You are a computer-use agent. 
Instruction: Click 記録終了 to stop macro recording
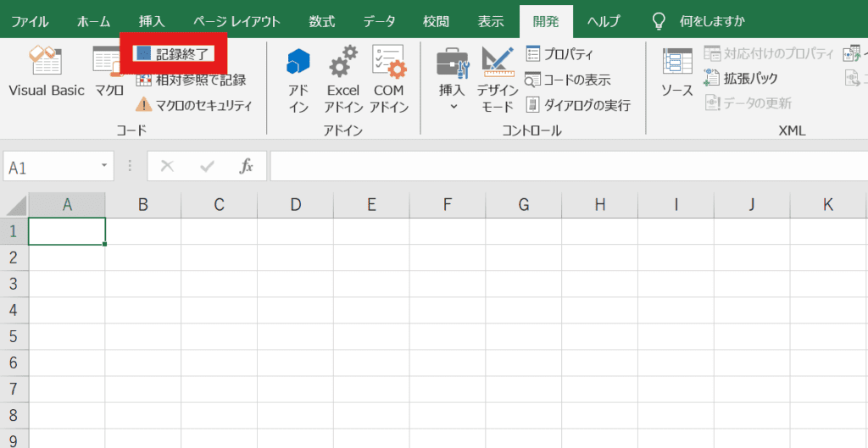coord(174,54)
